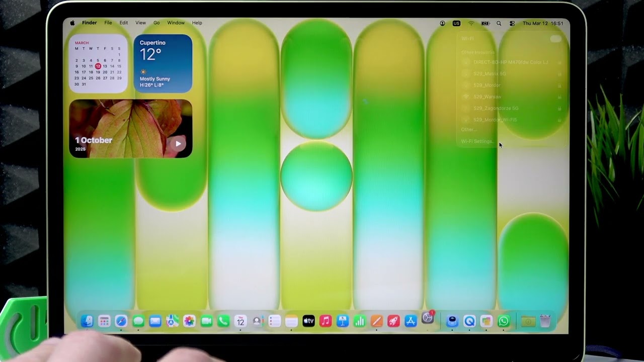
Task: Open the Phone app in Dock
Action: click(x=223, y=321)
